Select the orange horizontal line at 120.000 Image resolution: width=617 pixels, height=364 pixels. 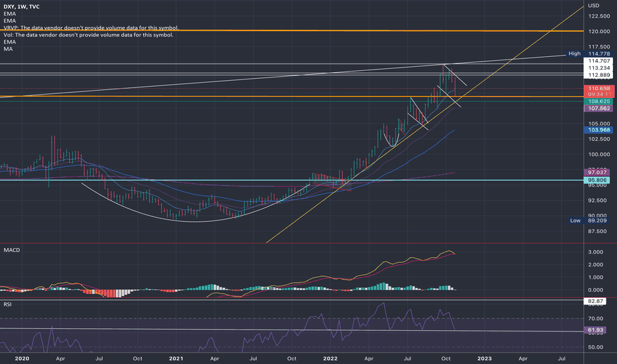click(291, 30)
